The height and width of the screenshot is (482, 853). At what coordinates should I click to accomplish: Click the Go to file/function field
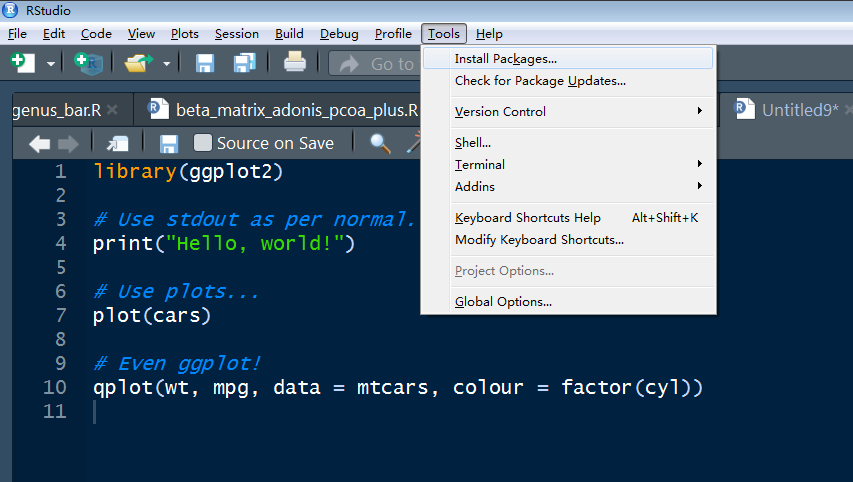(375, 64)
